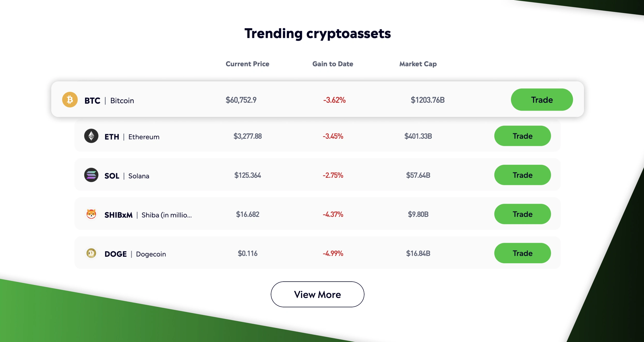Click the Current Price column header

coord(247,64)
